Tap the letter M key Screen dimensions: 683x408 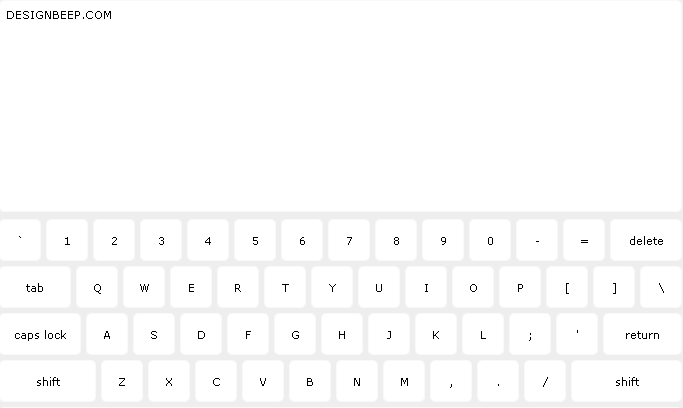point(404,381)
